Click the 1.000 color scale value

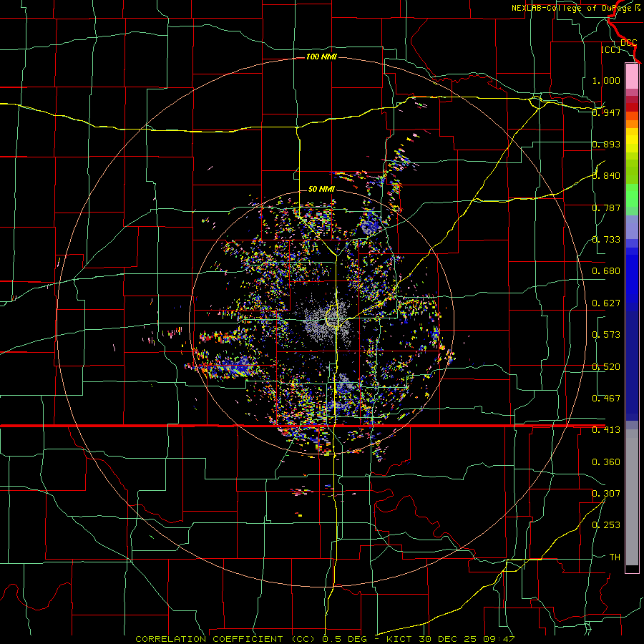(606, 80)
